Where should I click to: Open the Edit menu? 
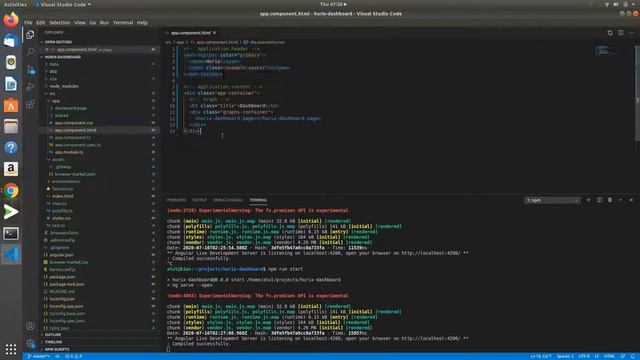[40, 23]
